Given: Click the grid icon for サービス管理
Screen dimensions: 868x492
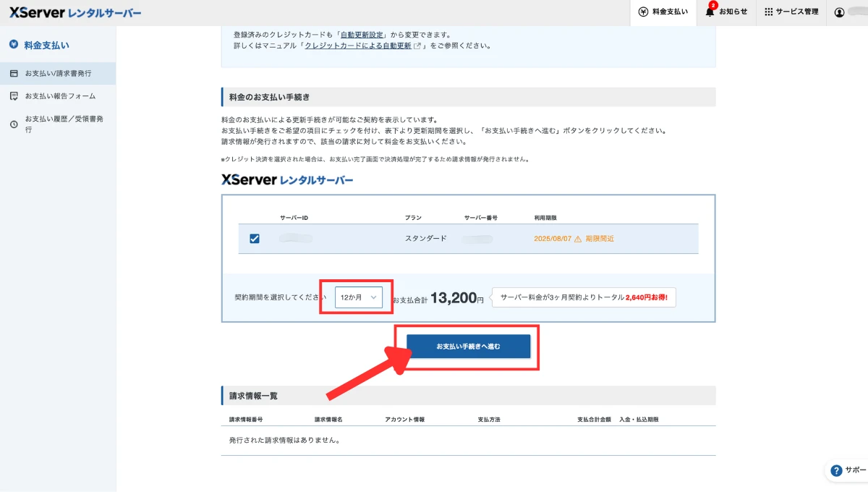Looking at the screenshot, I should tap(768, 12).
